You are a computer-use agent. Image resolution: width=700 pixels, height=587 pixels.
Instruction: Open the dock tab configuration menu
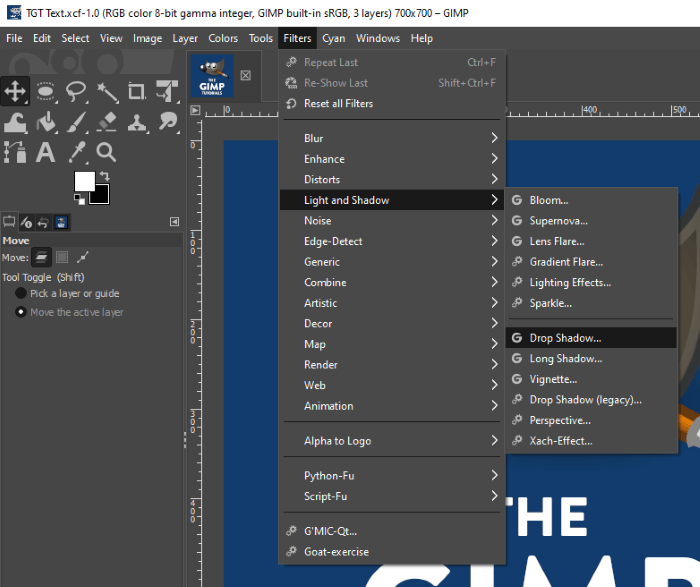175,222
